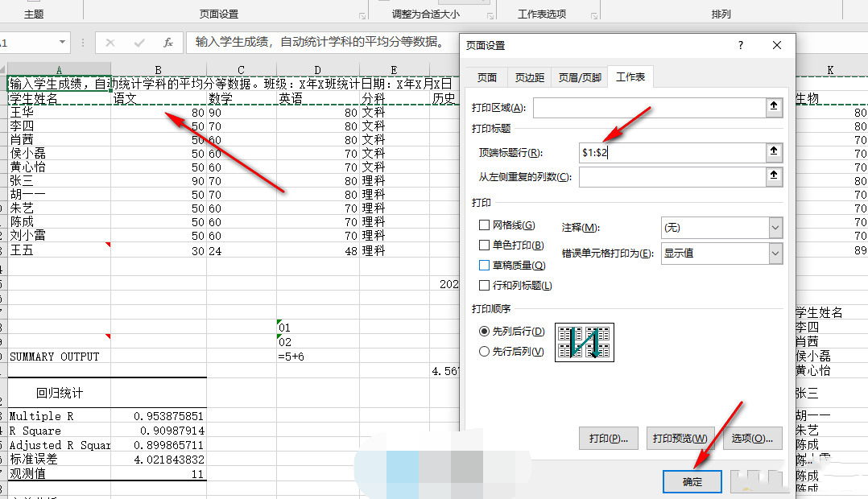Click the dialog help question mark
Viewport: 868px width, 499px height.
tap(741, 46)
